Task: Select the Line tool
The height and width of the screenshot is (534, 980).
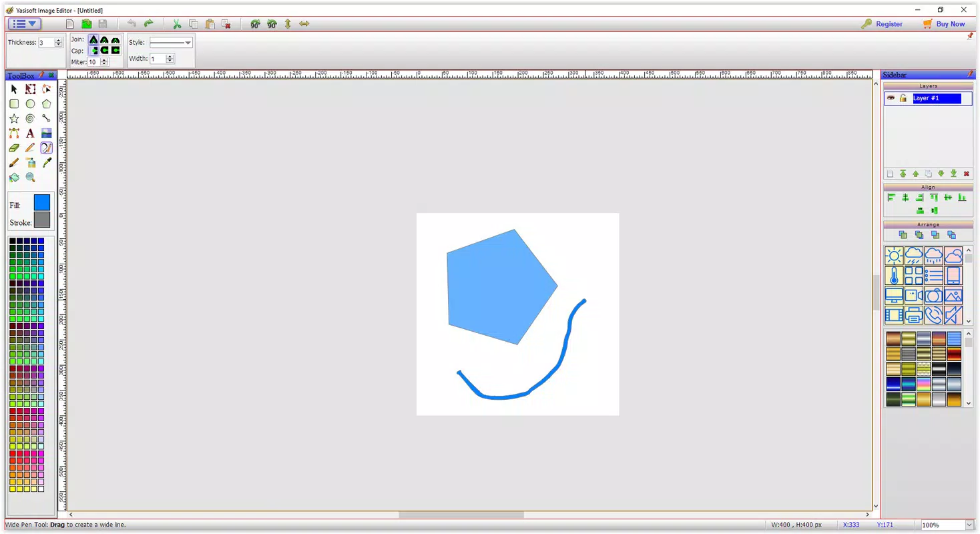Action: coord(46,118)
